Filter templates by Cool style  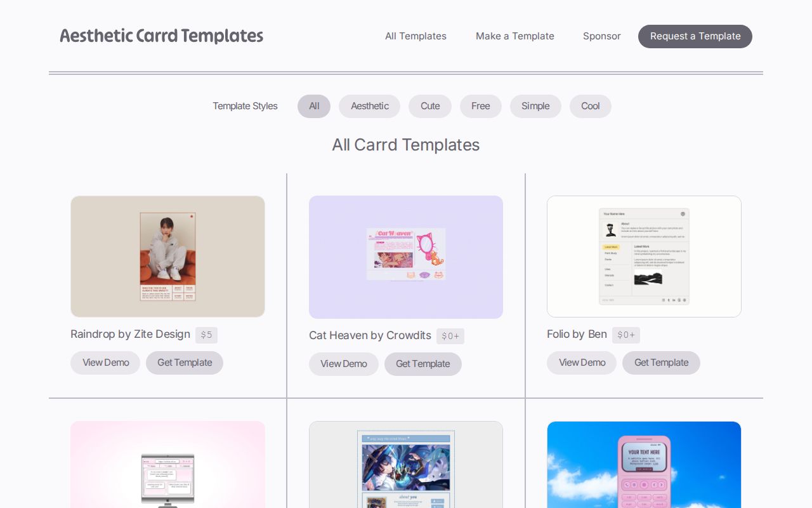[x=590, y=106]
